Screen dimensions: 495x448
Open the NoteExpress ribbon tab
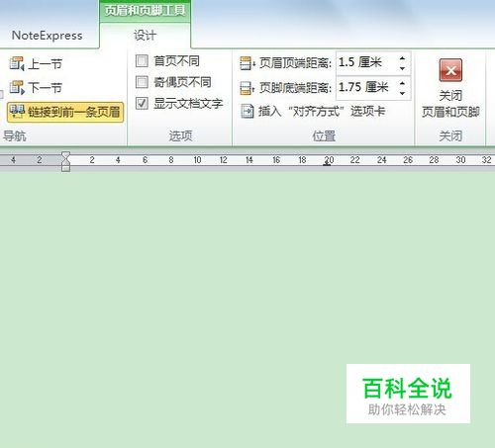(x=47, y=36)
